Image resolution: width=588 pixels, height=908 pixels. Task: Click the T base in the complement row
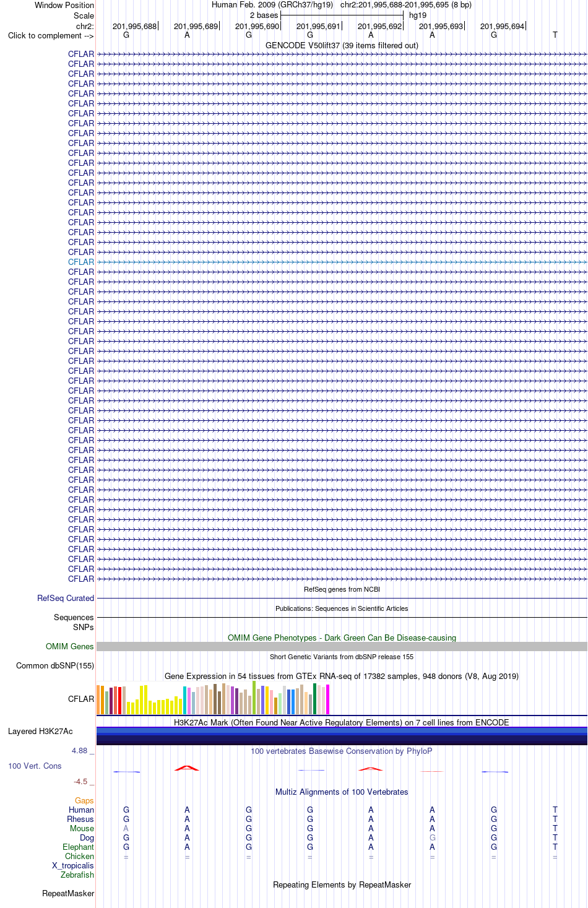555,35
